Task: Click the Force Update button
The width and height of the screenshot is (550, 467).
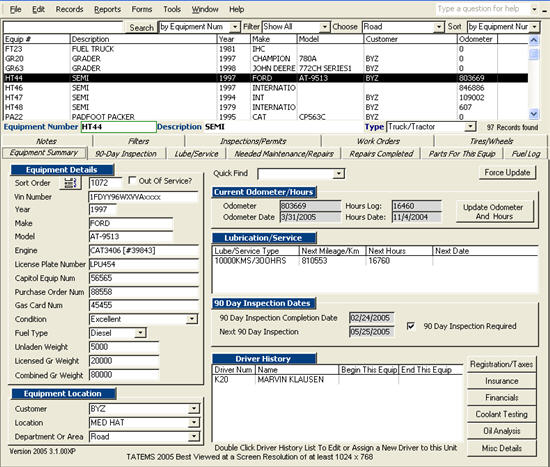Action: pyautogui.click(x=507, y=173)
